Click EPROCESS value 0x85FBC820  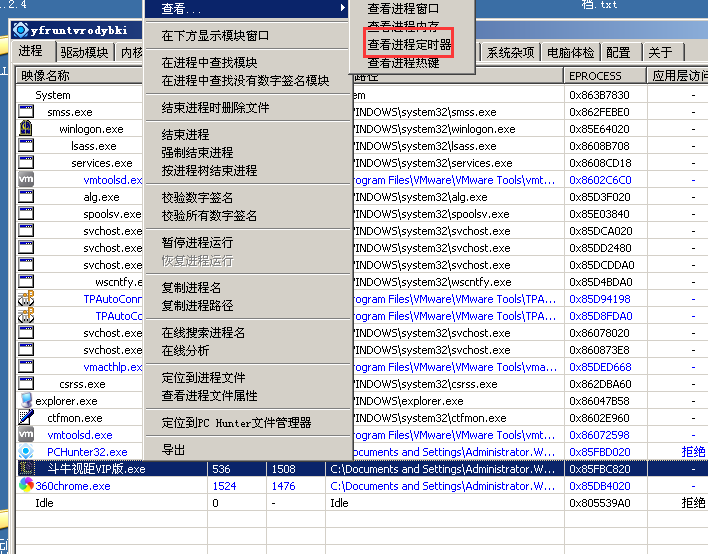pos(599,469)
